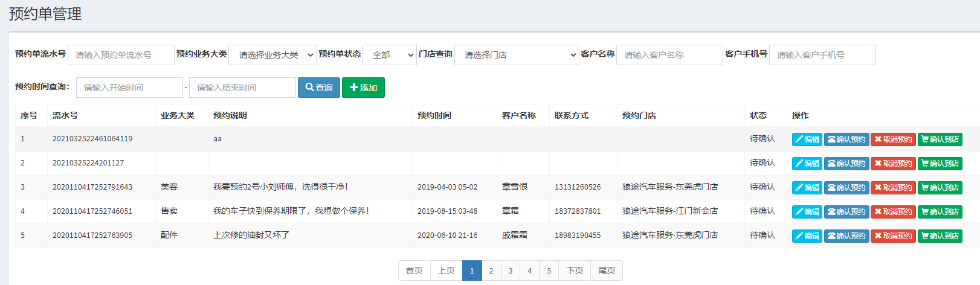The width and height of the screenshot is (980, 285).
Task: Click serial number 2021032522461064119
Action: [92, 139]
